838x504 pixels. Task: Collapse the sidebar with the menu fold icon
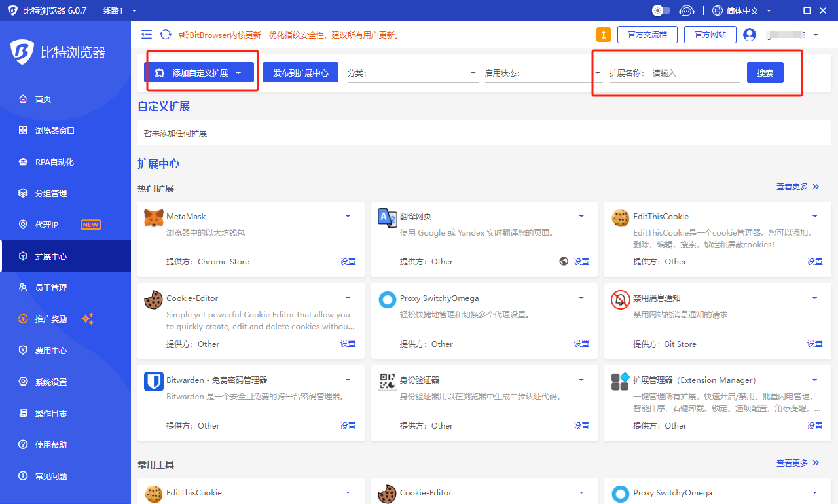[147, 35]
